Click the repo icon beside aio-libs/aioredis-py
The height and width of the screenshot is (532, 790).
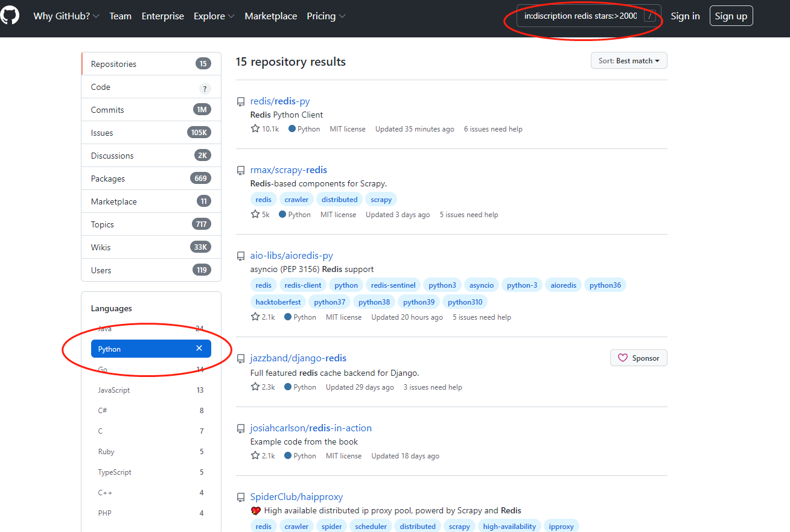click(x=241, y=256)
